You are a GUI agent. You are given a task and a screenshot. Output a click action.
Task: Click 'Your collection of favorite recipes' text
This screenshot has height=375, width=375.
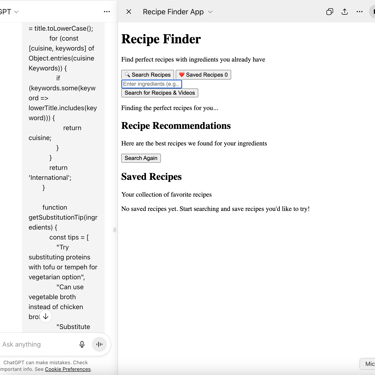pyautogui.click(x=166, y=195)
